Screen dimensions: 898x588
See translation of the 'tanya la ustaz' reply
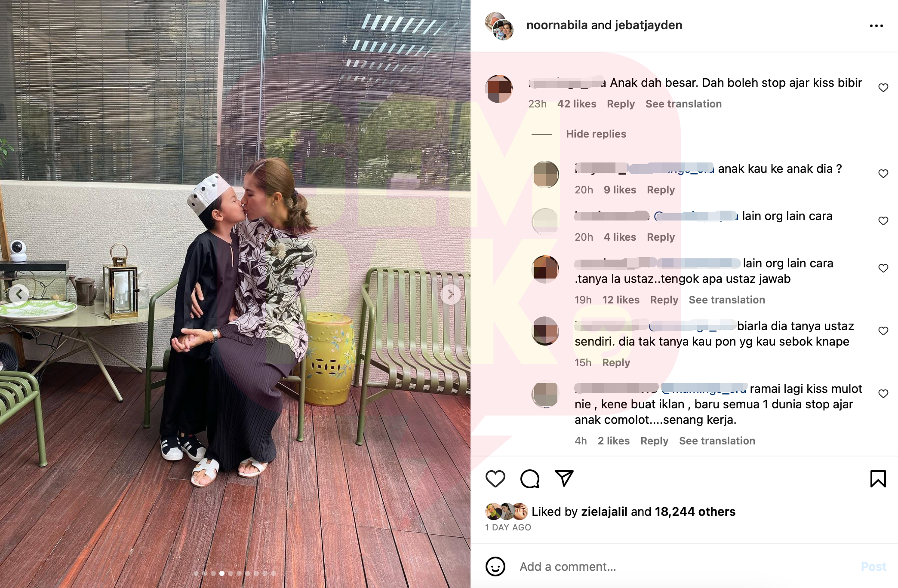(x=727, y=300)
